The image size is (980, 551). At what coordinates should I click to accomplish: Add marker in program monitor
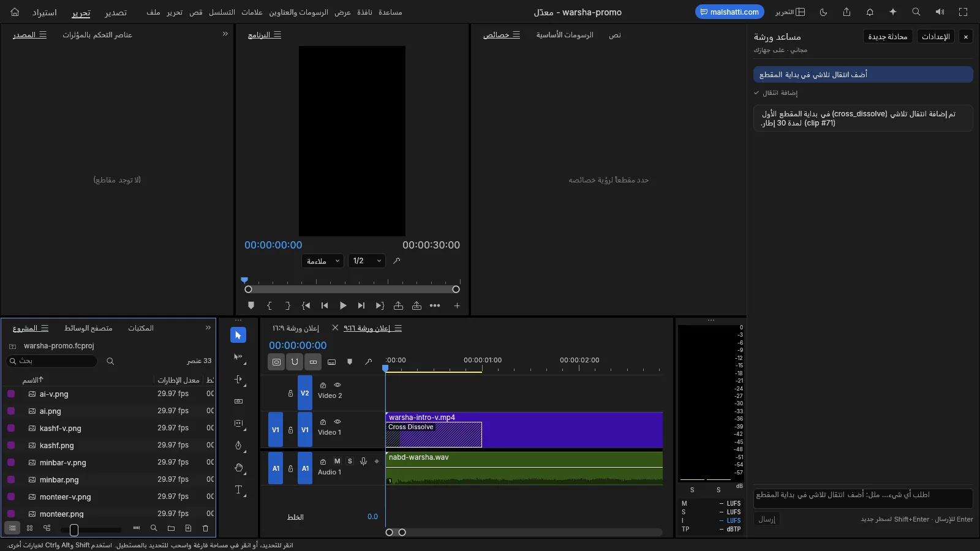251,305
